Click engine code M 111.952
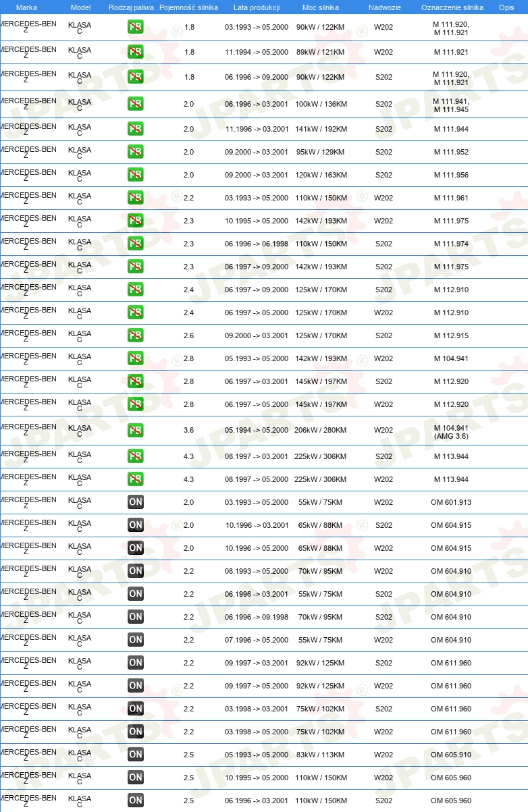Viewport: 528px width, 812px height. pyautogui.click(x=451, y=152)
